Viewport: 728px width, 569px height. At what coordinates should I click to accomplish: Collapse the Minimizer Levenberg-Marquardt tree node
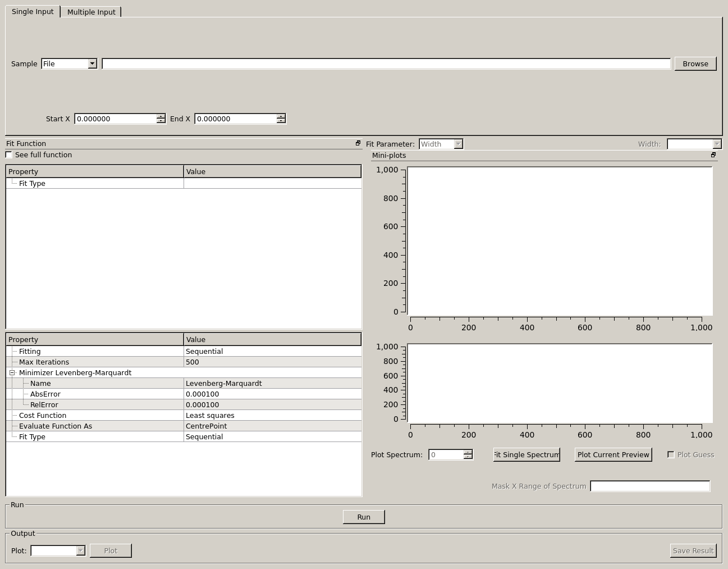click(12, 373)
